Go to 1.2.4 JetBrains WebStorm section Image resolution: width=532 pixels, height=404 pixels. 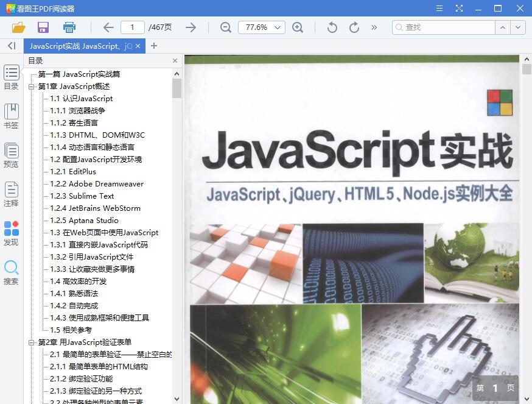(95, 208)
